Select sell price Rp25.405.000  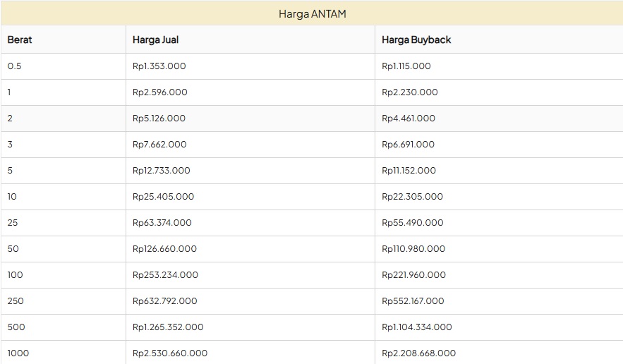click(163, 197)
